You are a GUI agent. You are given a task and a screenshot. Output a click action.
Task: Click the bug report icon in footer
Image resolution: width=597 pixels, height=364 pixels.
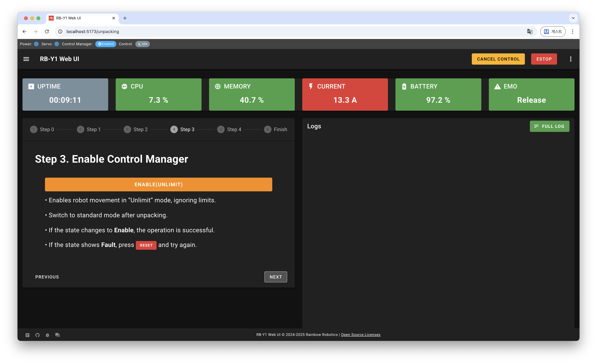(x=47, y=335)
